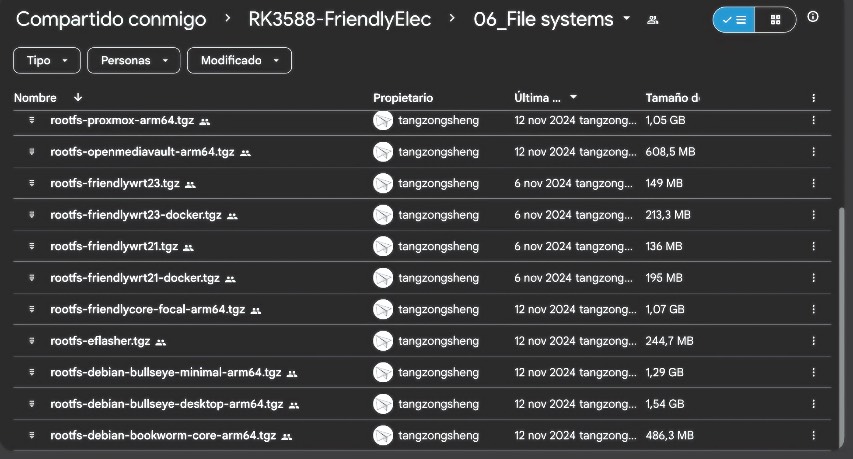The height and width of the screenshot is (459, 853).
Task: Select file rootfs-debian-bullseye-minimal-arm64.tgz
Action: [x=166, y=373]
